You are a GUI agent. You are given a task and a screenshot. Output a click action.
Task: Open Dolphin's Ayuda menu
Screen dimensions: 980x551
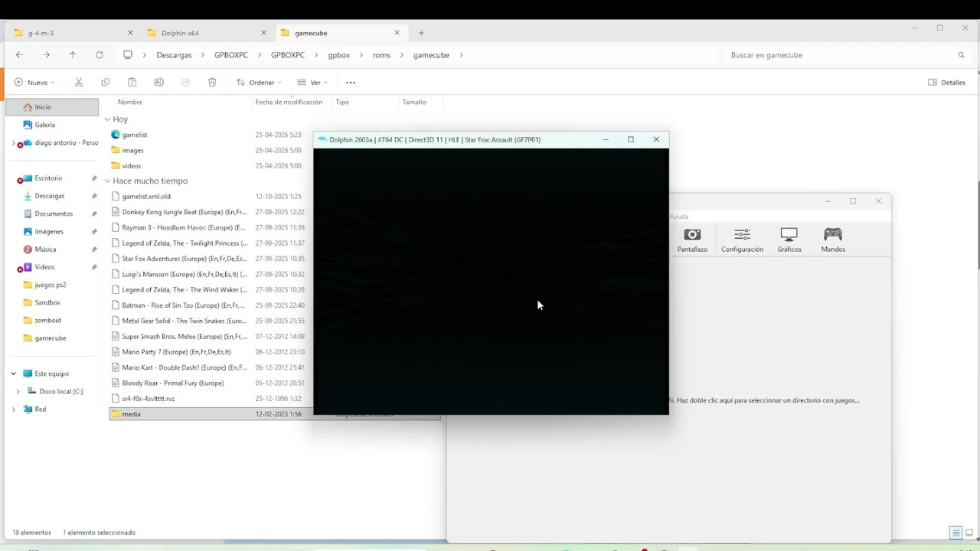(x=679, y=217)
